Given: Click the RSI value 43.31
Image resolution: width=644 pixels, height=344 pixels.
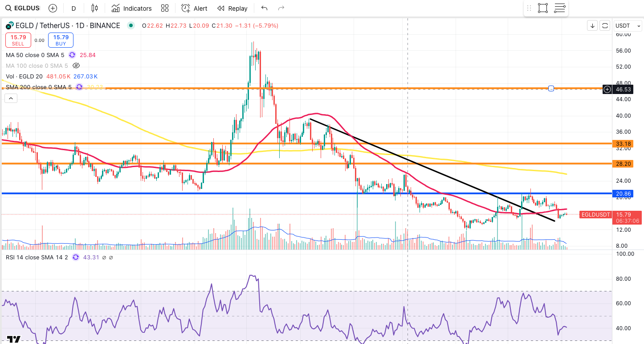Looking at the screenshot, I should (91, 257).
